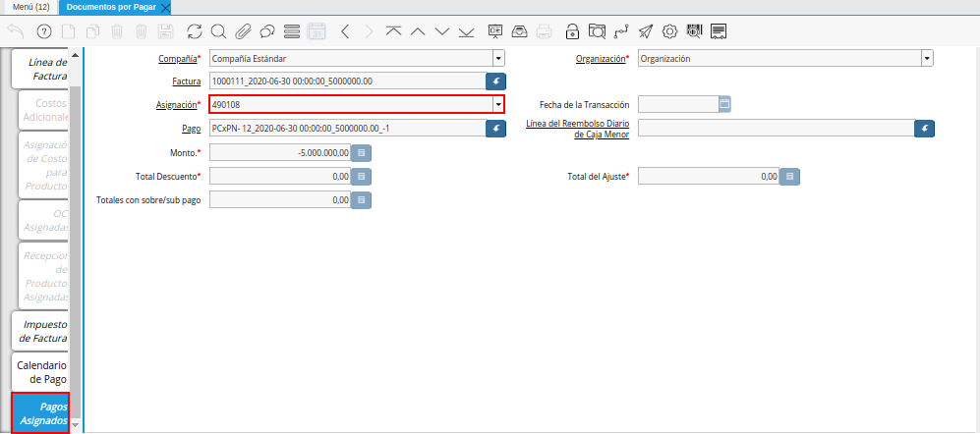Click the Undo changes arrow icon
Screen dimensions: 980x434
16,31
